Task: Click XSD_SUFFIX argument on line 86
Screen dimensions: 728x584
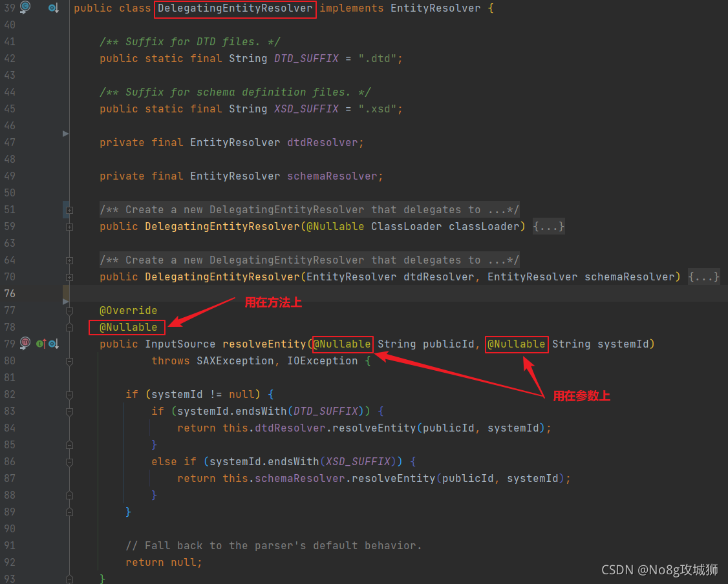Action: [358, 462]
